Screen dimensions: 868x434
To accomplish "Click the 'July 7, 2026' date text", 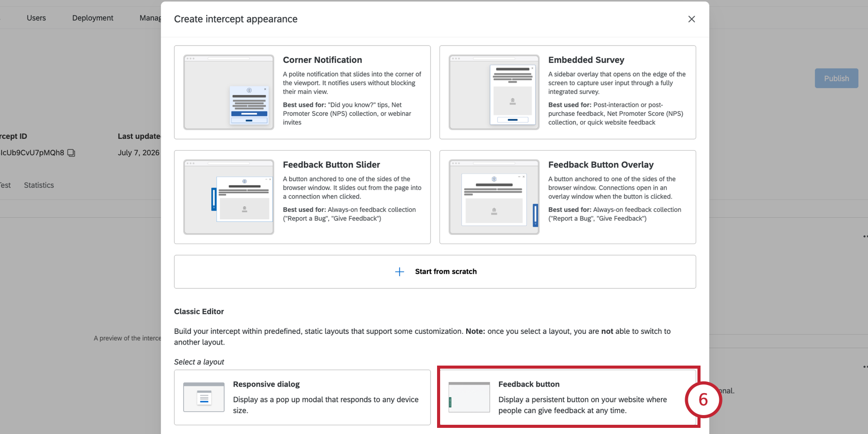I will point(139,153).
